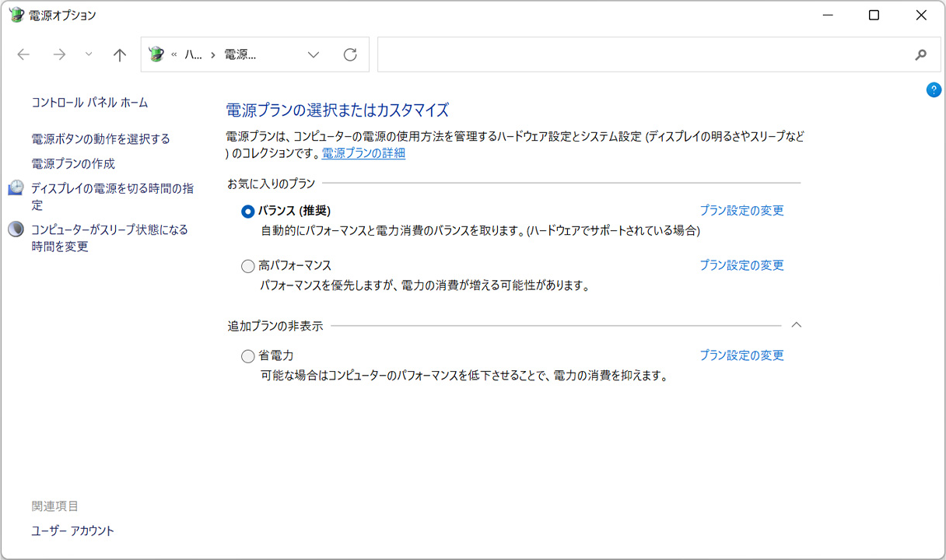The image size is (946, 560).
Task: Click the display power-off timer icon
Action: [x=16, y=188]
